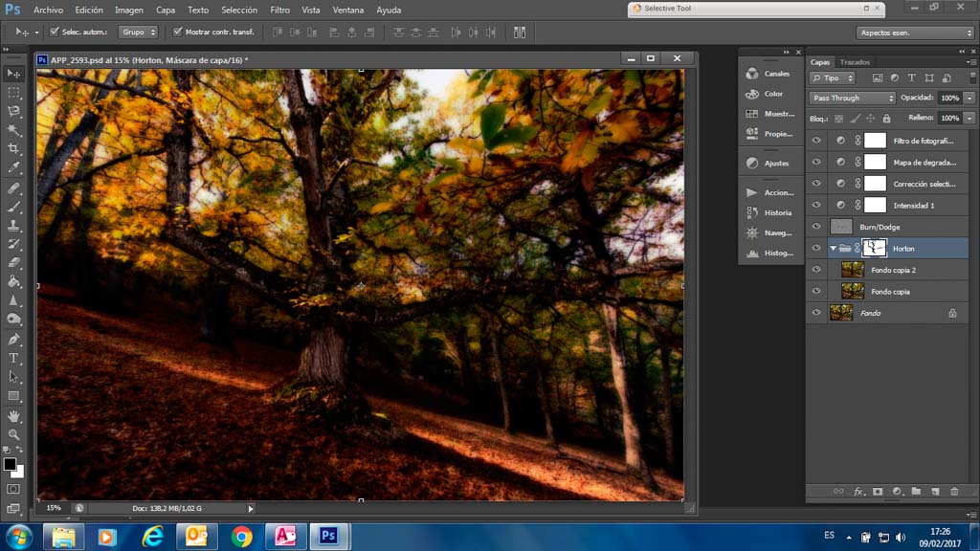
Task: Open Google Chrome from the taskbar
Action: tap(241, 537)
